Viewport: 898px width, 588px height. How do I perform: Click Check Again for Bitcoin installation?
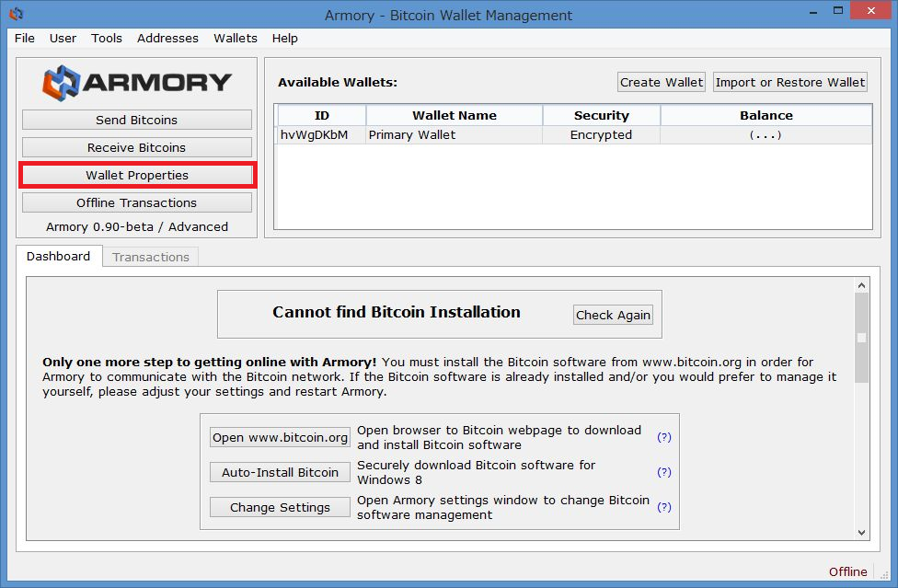(613, 315)
